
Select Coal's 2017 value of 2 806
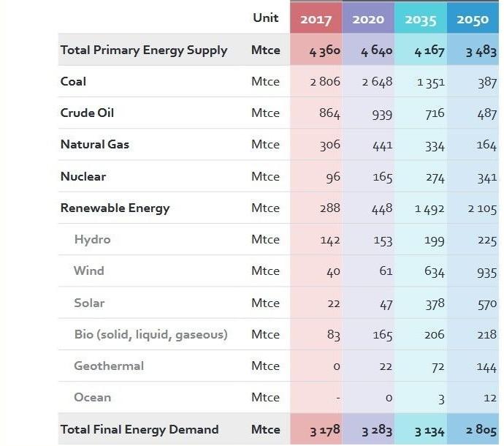tap(325, 82)
